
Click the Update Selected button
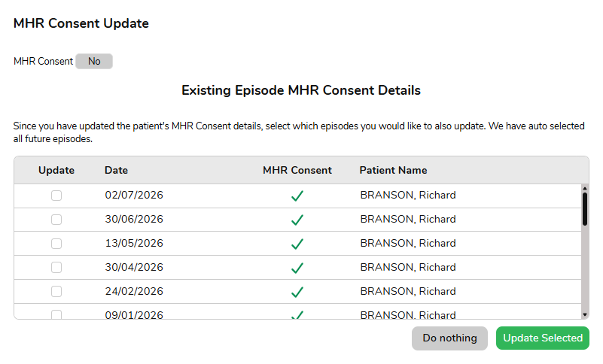point(543,338)
